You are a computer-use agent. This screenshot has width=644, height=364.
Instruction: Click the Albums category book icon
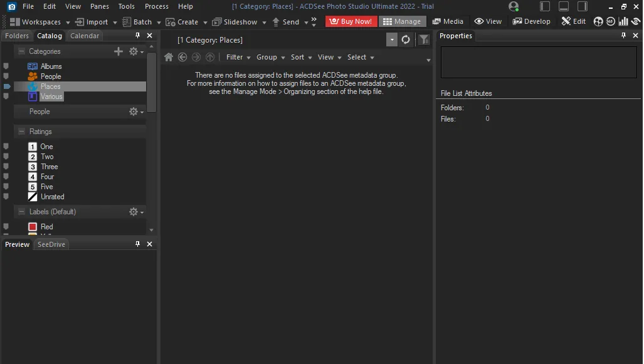33,66
